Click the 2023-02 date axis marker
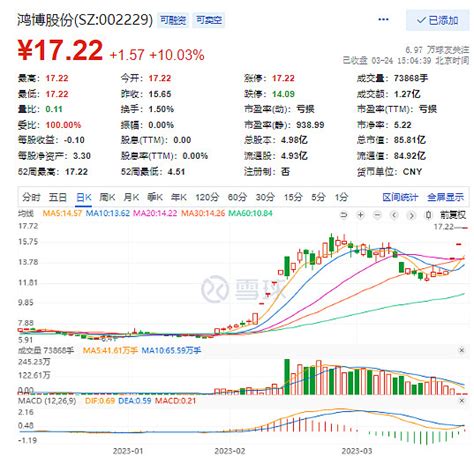Screen dimensions: 474x457 point(230,451)
